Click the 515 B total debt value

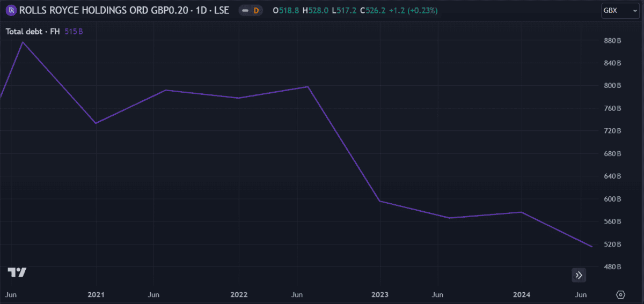[x=74, y=32]
